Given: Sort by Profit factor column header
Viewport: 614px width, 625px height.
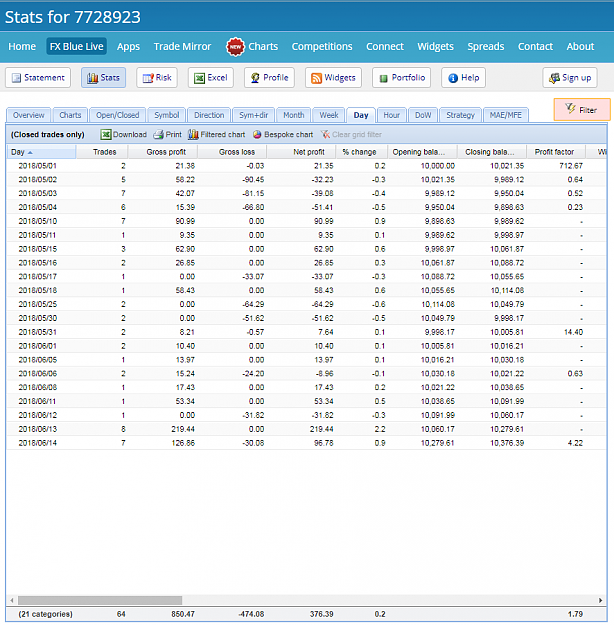Looking at the screenshot, I should tap(556, 152).
